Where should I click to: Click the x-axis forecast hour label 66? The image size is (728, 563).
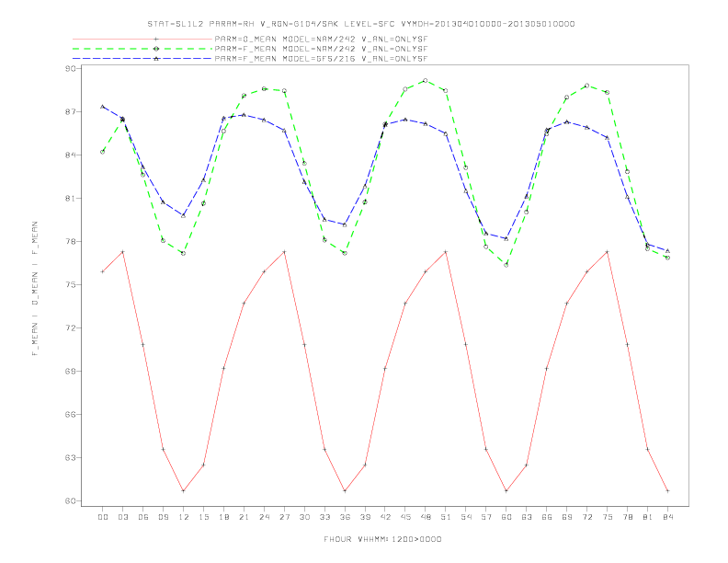tap(547, 517)
